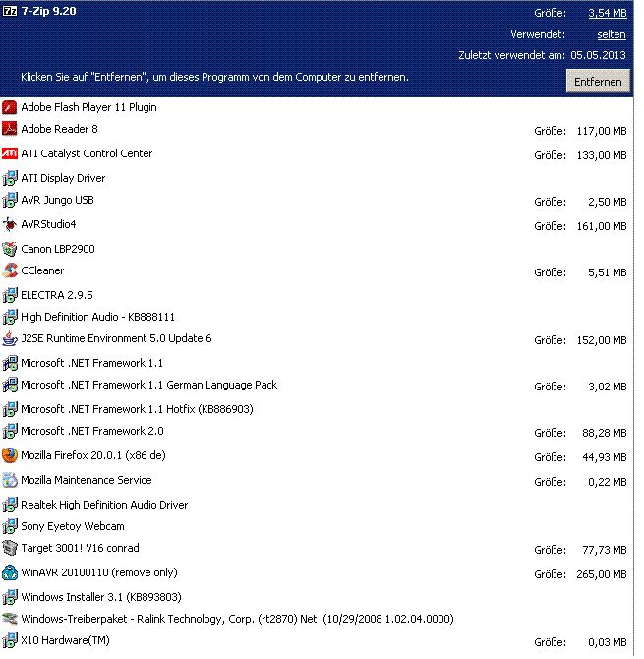
Task: Click the .NET Framework 1.1 German Language Pack icon
Action: (9, 385)
